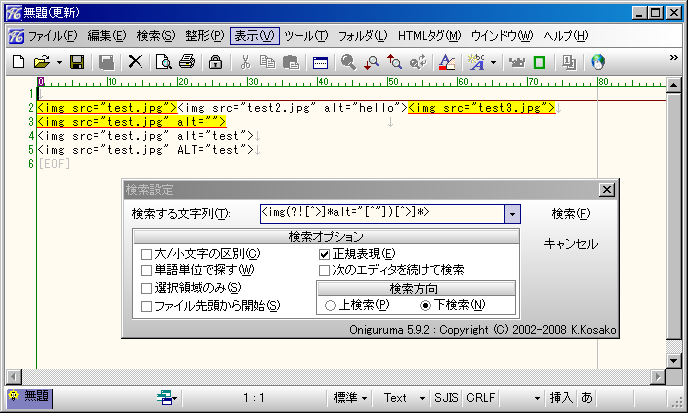This screenshot has height=414, width=688.
Task: Show more toolbar buttons via the chevron
Action: tap(674, 57)
